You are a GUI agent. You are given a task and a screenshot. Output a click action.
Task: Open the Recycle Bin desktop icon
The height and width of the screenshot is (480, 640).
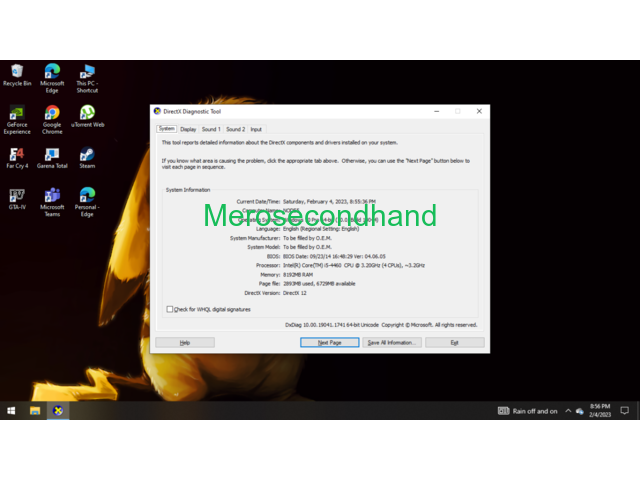pyautogui.click(x=17, y=72)
